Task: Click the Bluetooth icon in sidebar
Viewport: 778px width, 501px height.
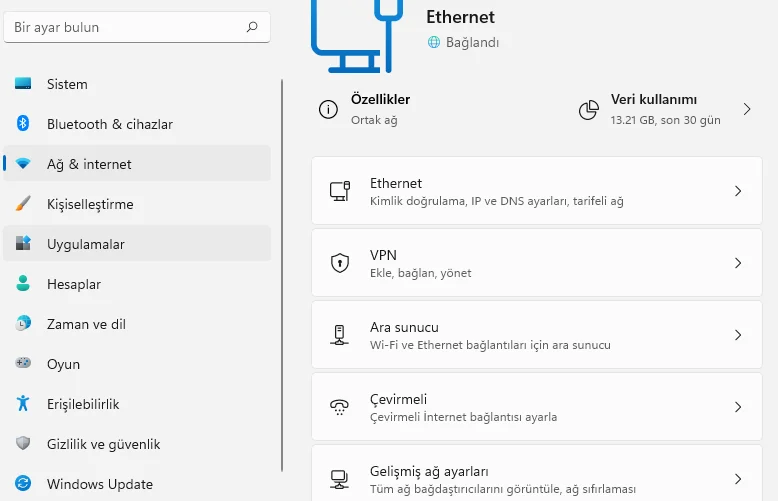Action: (23, 123)
